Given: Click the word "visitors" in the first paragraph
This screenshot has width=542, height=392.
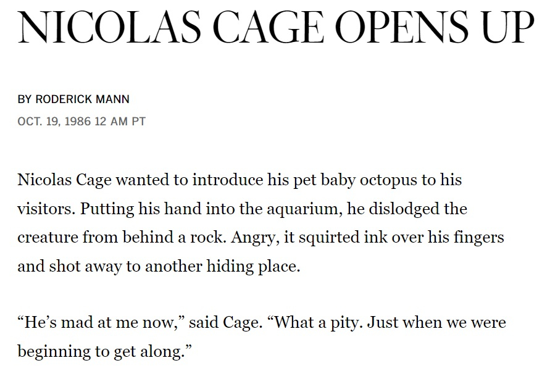Looking at the screenshot, I should [x=45, y=209].
